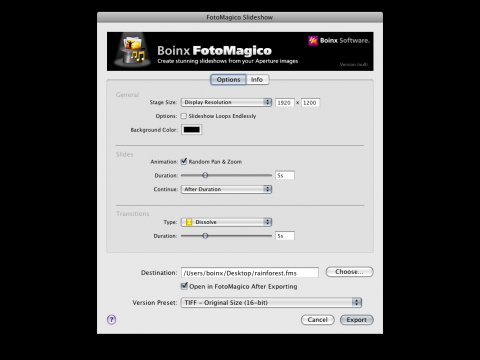This screenshot has width=480, height=360.
Task: Click the Slides Duration value field
Action: [x=285, y=175]
